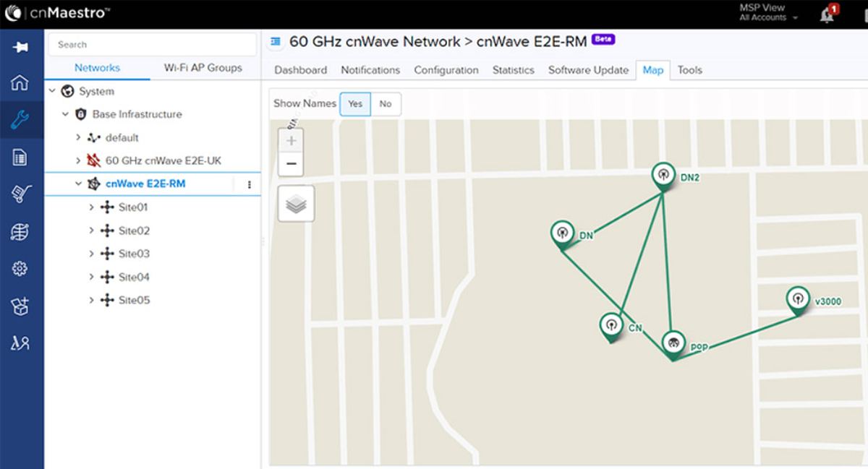The height and width of the screenshot is (469, 868).
Task: Open the Configuration tab
Action: [446, 70]
